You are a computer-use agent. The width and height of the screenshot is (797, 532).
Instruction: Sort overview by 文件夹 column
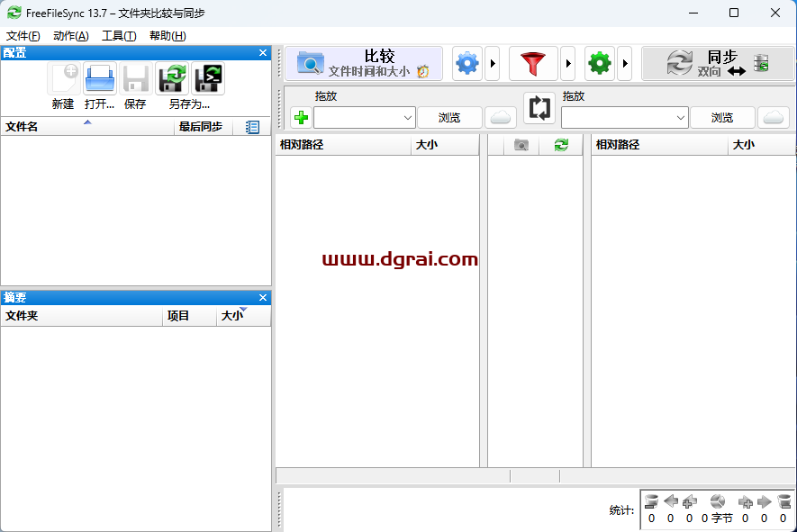tap(82, 316)
